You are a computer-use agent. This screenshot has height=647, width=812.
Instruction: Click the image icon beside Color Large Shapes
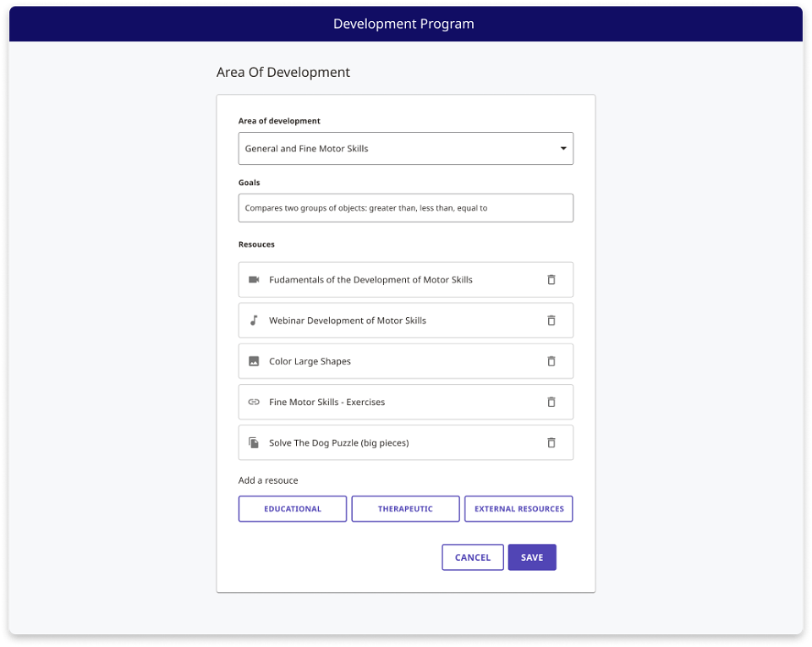[254, 361]
